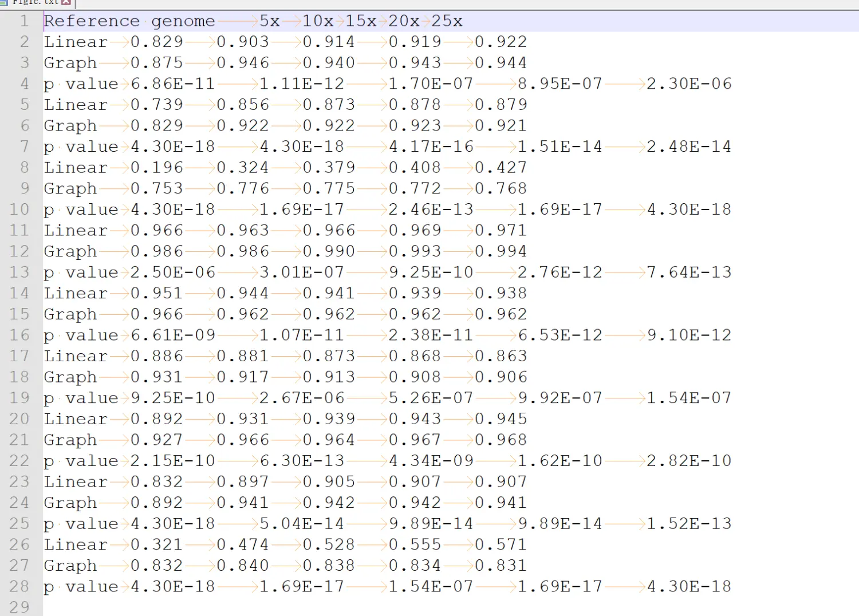The width and height of the screenshot is (859, 616).
Task: Switch to the Fig1c.txt document tab
Action: click(36, 2)
